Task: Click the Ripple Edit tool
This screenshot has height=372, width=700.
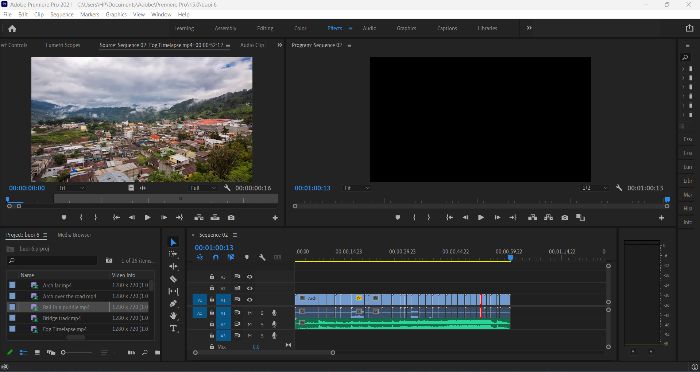Action: coord(173,267)
